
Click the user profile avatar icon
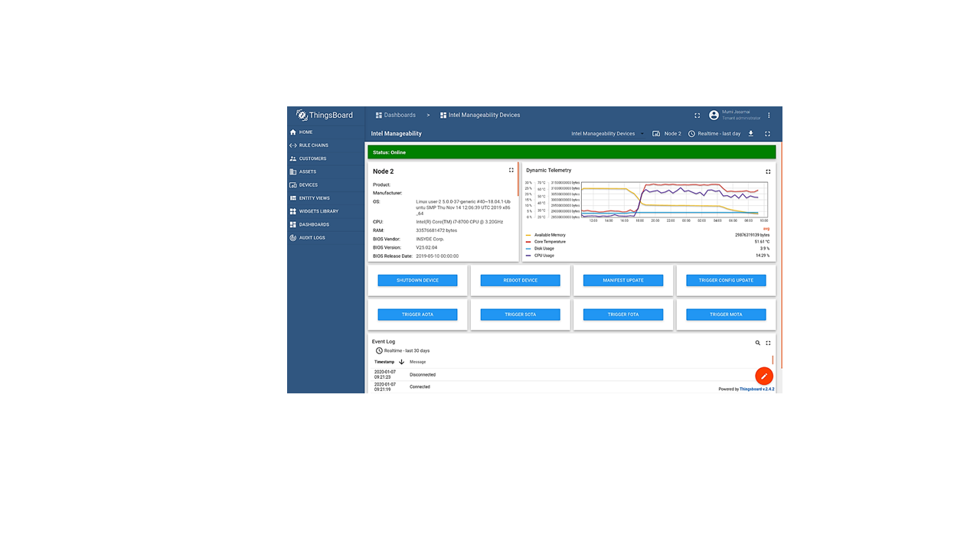coord(714,116)
